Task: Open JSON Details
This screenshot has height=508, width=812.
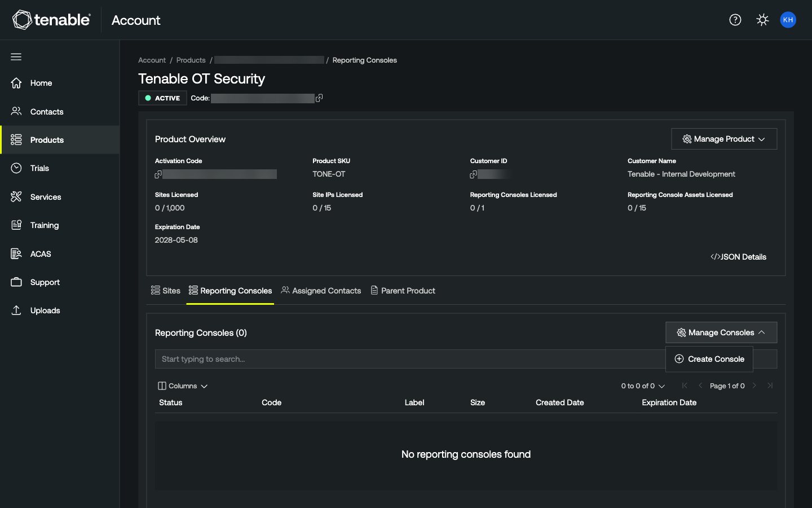Action: (738, 257)
